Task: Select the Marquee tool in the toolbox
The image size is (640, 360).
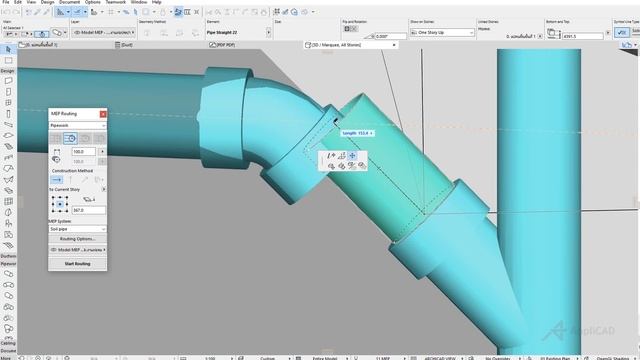Action: (8, 60)
